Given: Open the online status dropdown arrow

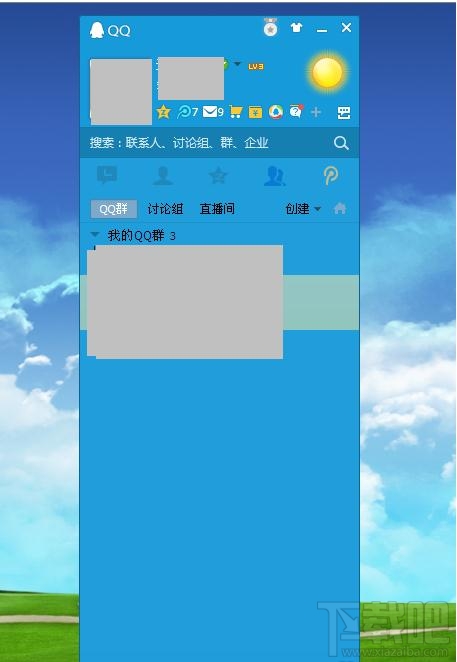Looking at the screenshot, I should (237, 64).
